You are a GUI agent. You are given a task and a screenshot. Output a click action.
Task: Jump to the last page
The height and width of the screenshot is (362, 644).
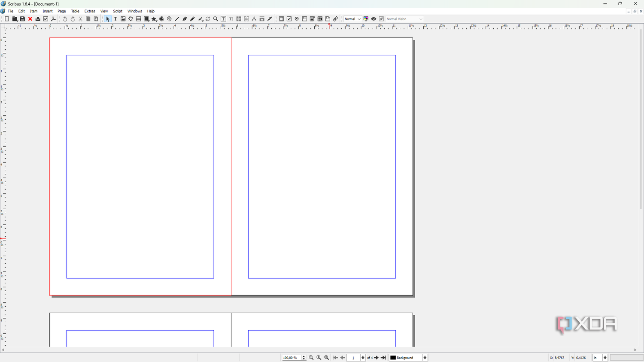click(x=384, y=358)
